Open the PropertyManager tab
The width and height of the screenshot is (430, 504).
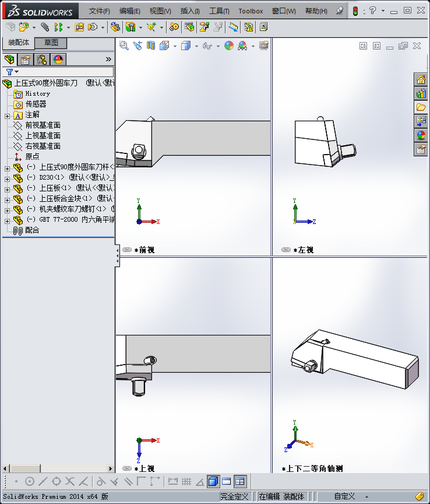point(26,60)
